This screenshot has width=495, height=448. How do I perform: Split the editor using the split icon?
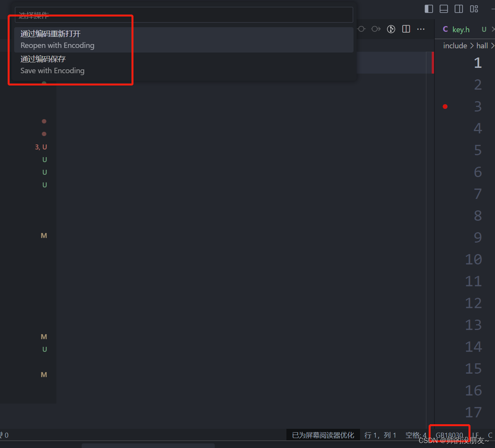tap(406, 29)
